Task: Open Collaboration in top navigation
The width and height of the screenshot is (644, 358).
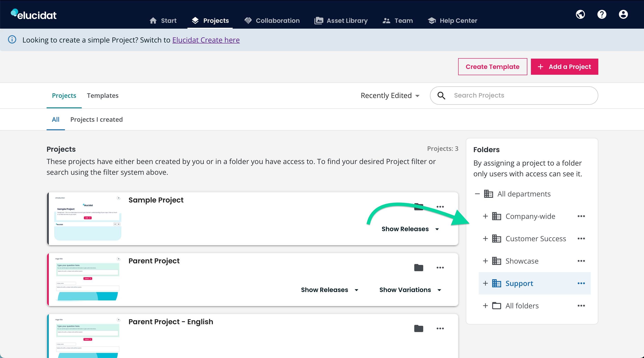Action: tap(272, 21)
